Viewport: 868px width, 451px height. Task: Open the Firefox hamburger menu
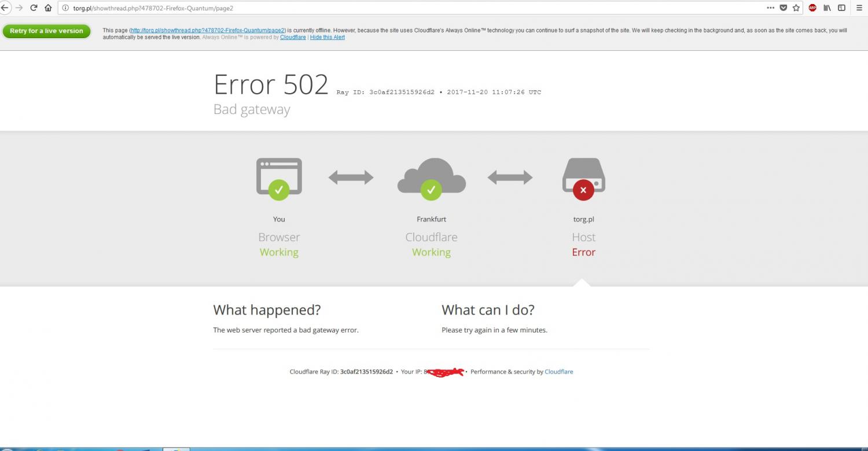[x=859, y=8]
